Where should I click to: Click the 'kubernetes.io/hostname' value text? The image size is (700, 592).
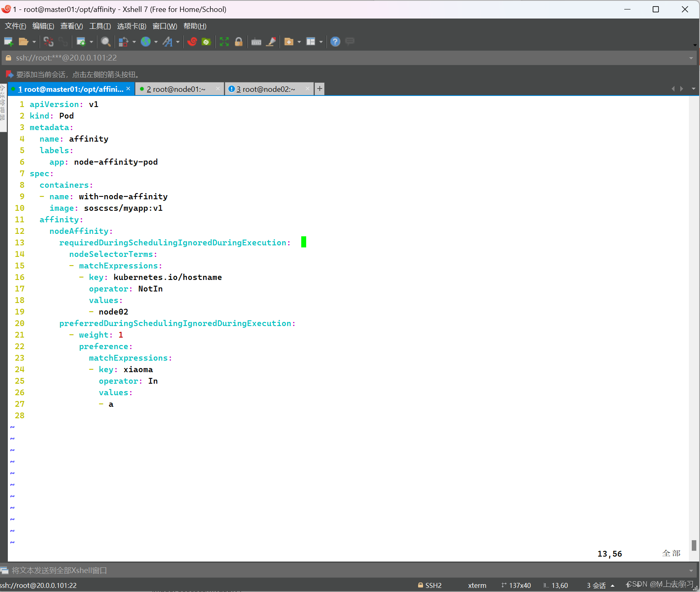tap(167, 277)
